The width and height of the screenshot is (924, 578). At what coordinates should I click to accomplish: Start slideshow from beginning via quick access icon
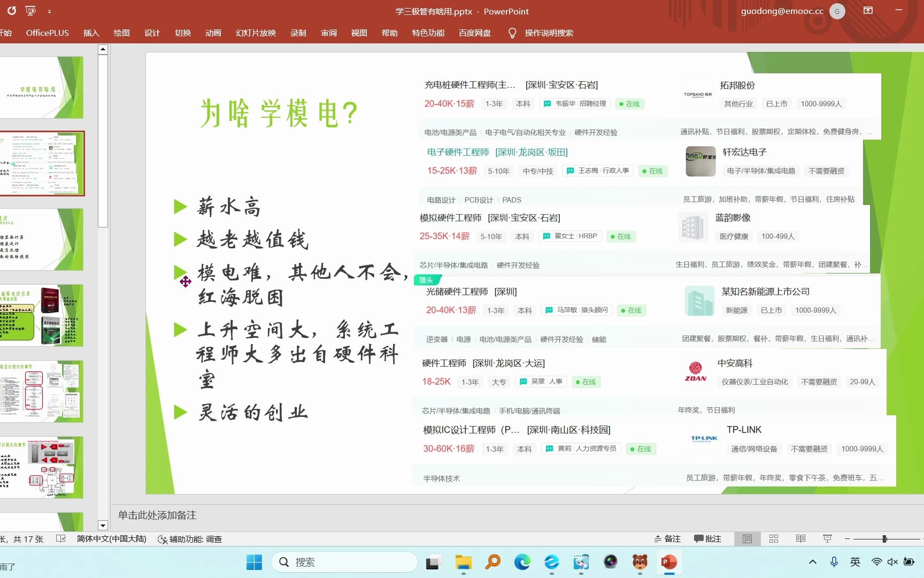pos(30,11)
